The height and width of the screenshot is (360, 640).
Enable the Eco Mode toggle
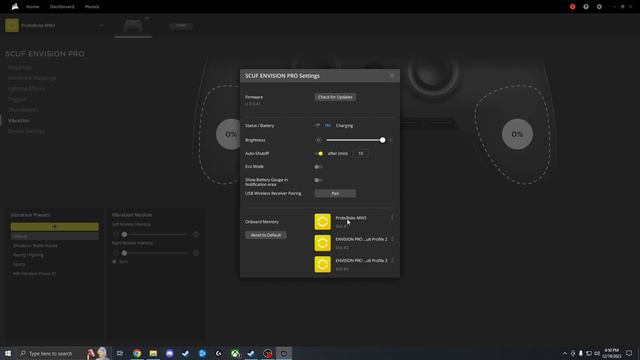(x=318, y=167)
